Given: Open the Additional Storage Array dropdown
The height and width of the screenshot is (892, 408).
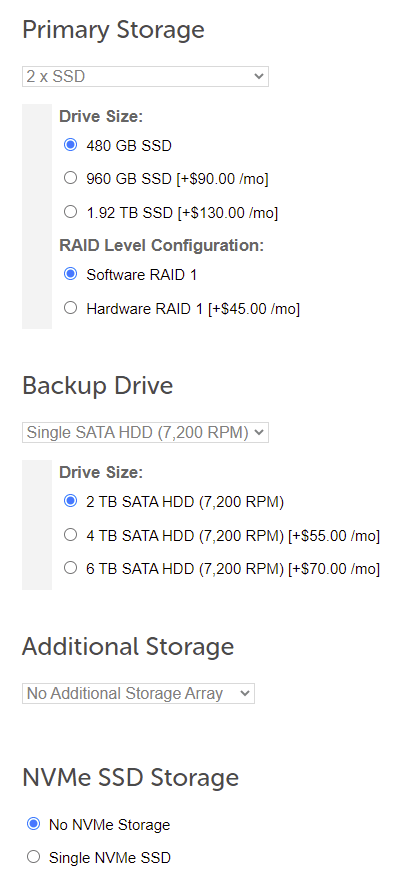Looking at the screenshot, I should (138, 693).
